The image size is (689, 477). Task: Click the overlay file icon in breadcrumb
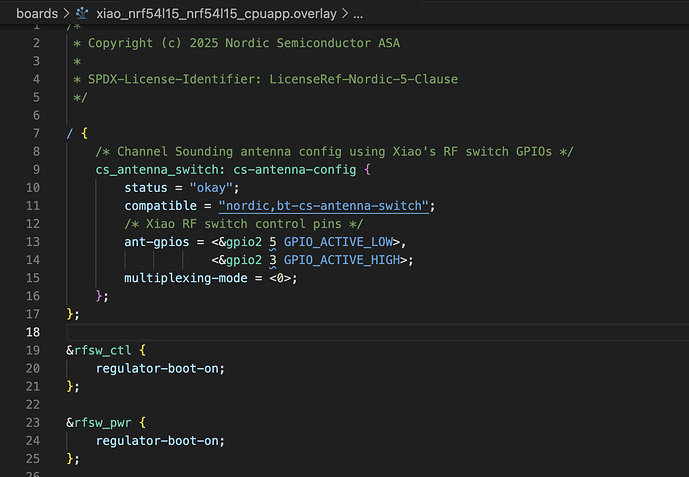(x=83, y=14)
